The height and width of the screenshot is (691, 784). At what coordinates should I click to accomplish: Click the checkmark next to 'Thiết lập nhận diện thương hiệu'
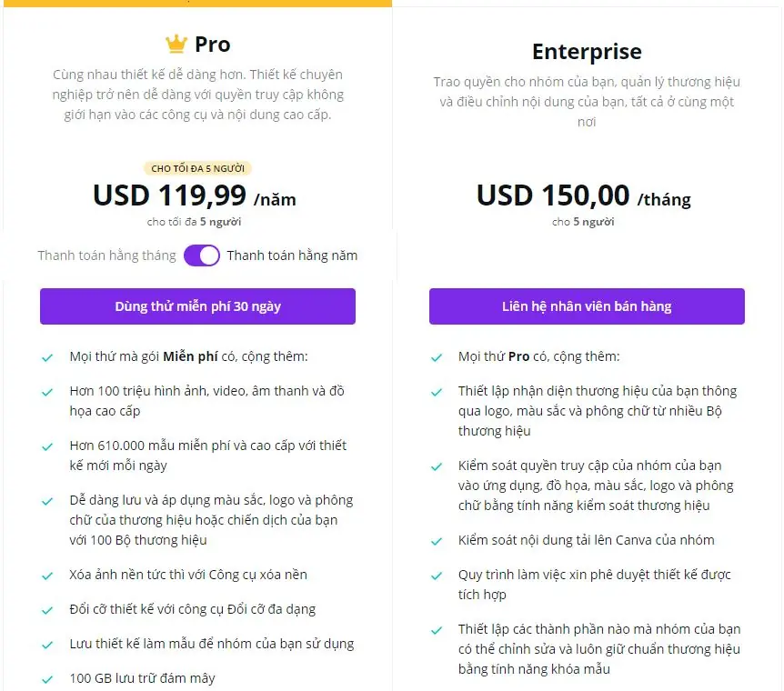[x=437, y=390]
